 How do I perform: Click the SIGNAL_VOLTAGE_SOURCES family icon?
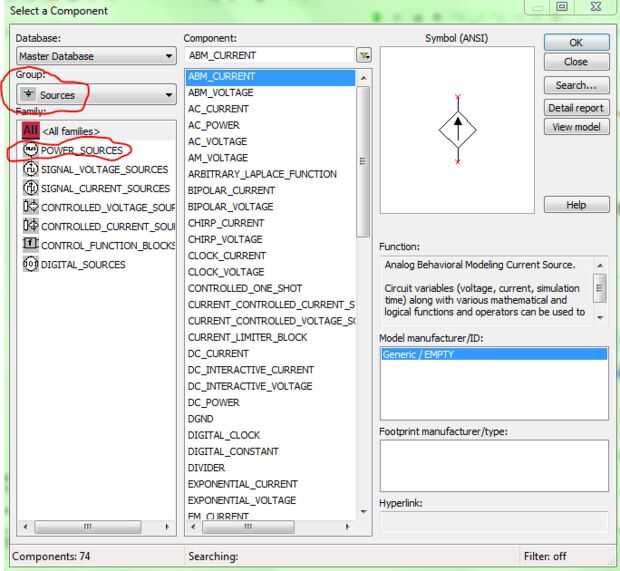pyautogui.click(x=30, y=169)
